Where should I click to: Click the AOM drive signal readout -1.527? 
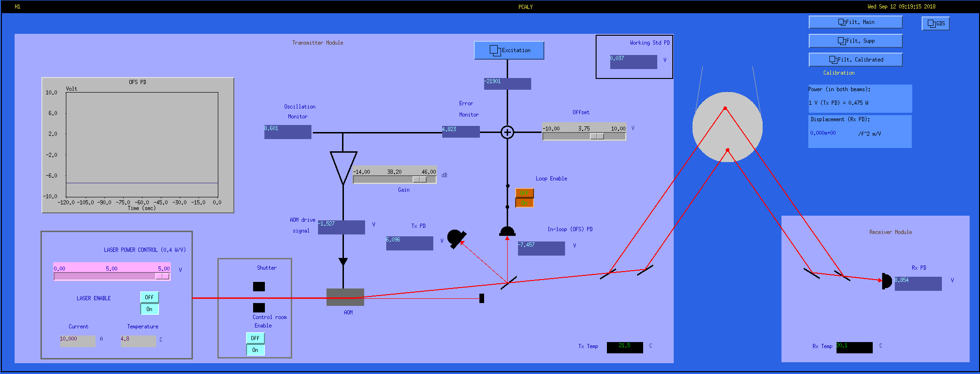[341, 227]
